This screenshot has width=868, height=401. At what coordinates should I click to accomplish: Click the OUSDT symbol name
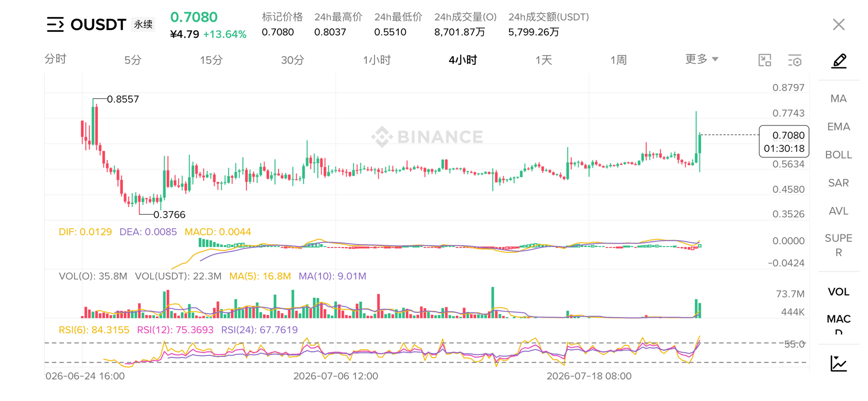point(98,24)
